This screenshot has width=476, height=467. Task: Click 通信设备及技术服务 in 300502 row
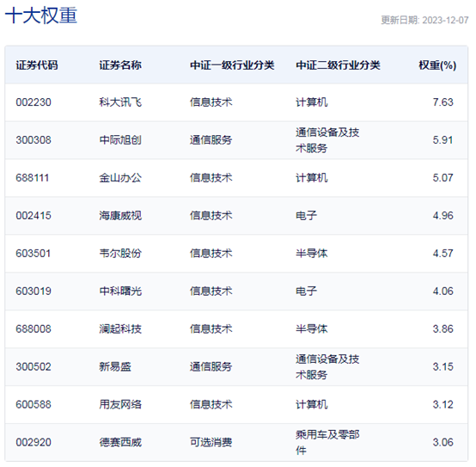[x=327, y=366]
